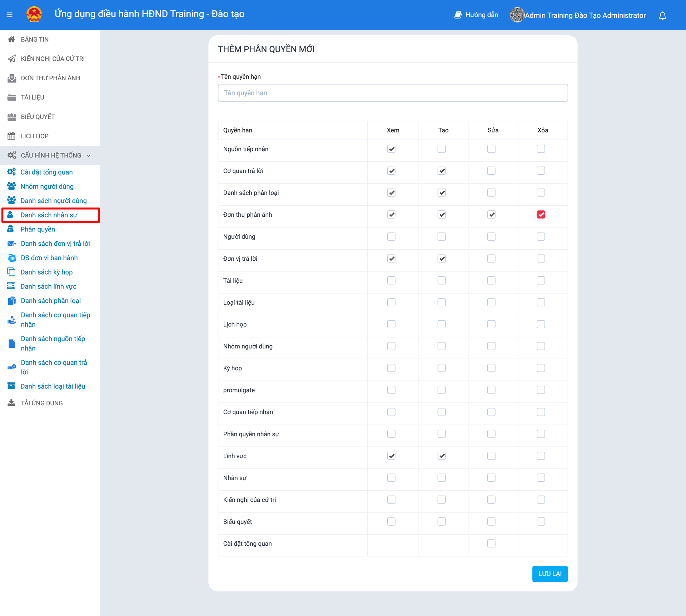Screen dimensions: 686x616
Task: Click admin user avatar picture
Action: tap(517, 15)
